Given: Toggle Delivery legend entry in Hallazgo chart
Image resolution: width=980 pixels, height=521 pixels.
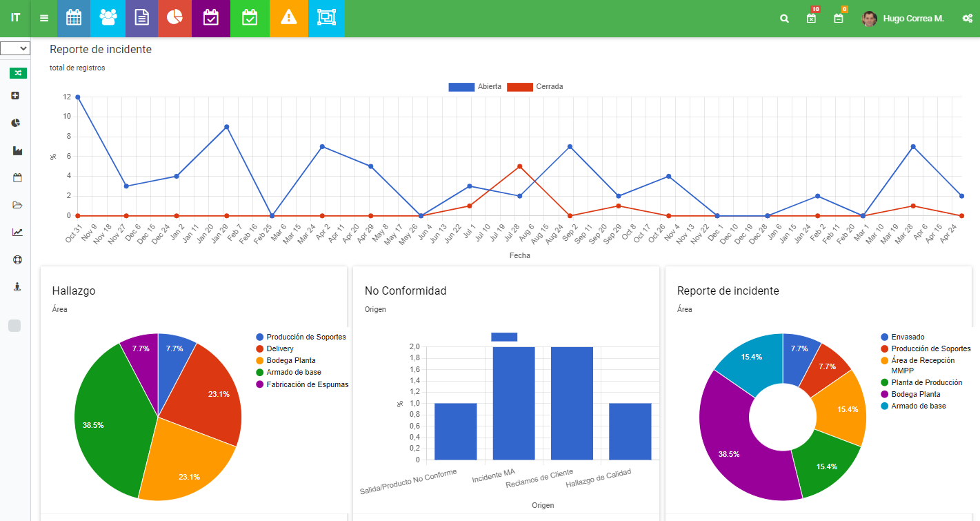Looking at the screenshot, I should 279,348.
